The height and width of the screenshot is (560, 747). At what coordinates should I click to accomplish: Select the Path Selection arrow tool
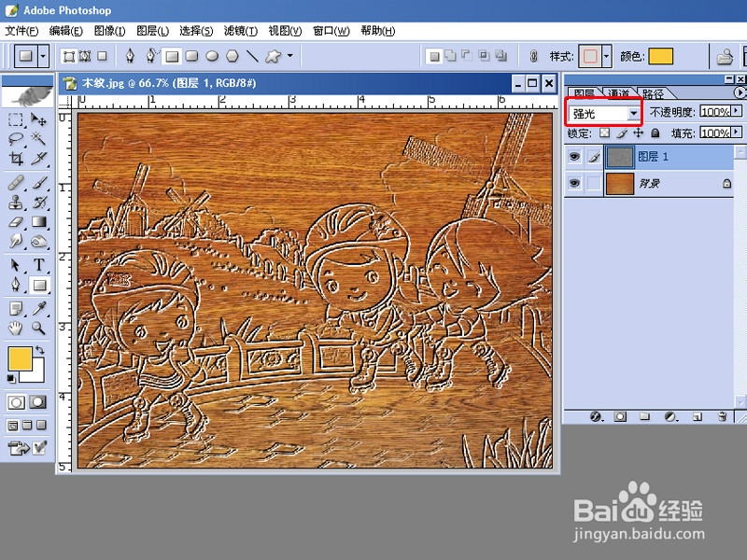(x=15, y=265)
